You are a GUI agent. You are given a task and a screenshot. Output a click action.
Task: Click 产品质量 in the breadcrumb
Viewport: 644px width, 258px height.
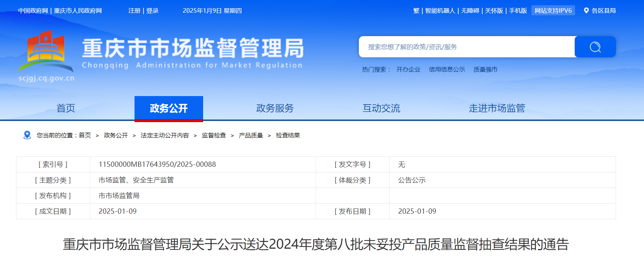tap(251, 136)
